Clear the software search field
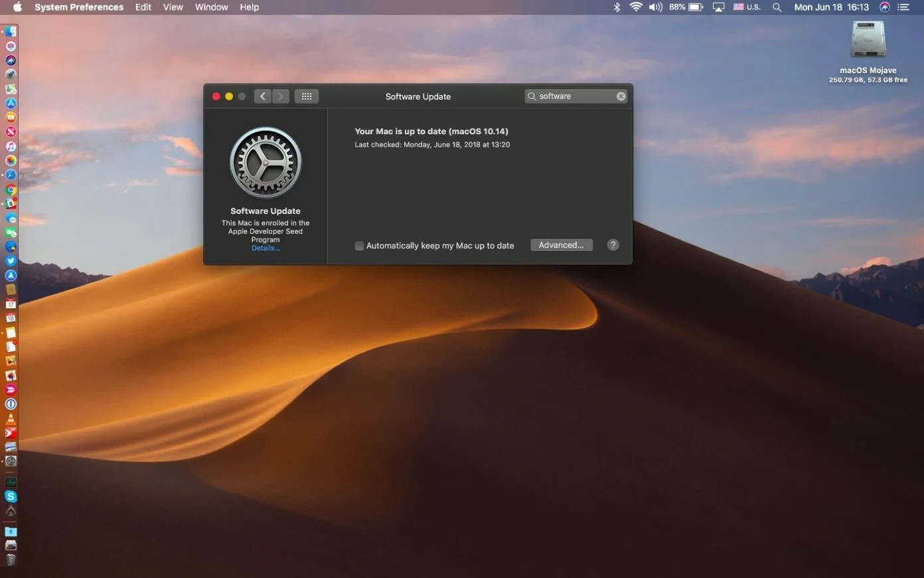 pyautogui.click(x=620, y=96)
